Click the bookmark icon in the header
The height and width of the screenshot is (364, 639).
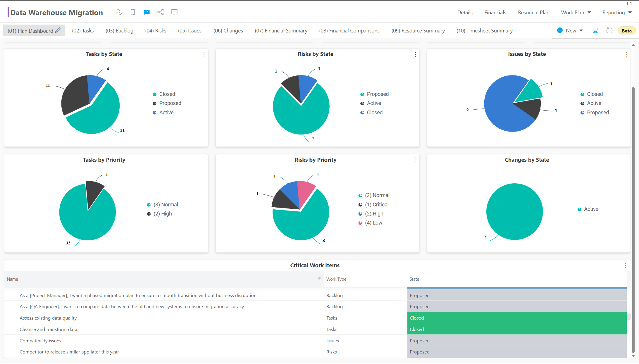tap(132, 12)
